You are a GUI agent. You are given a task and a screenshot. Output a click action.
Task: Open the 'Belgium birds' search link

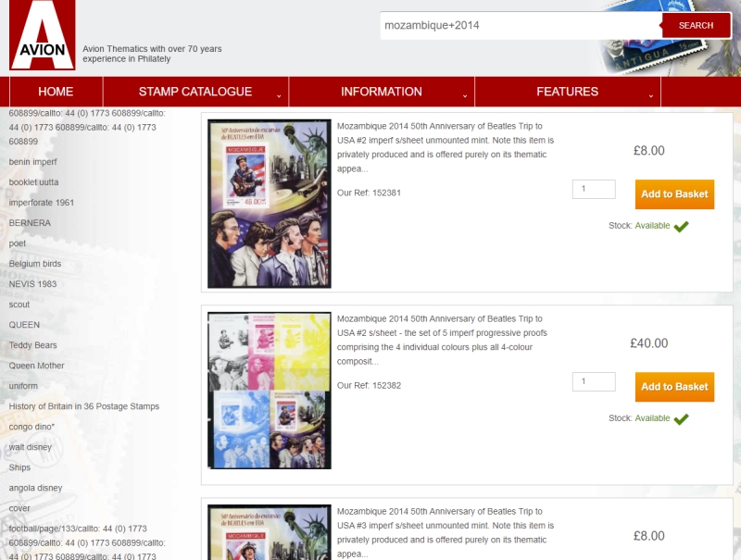[x=35, y=264]
